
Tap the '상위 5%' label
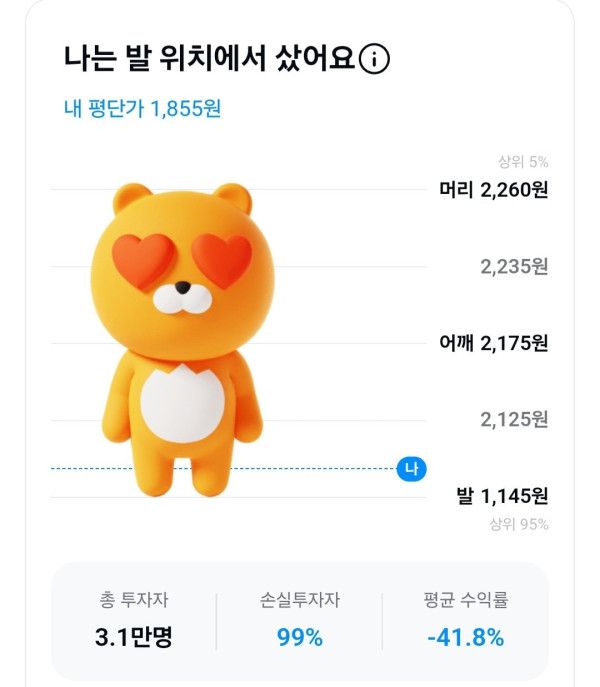pos(523,162)
